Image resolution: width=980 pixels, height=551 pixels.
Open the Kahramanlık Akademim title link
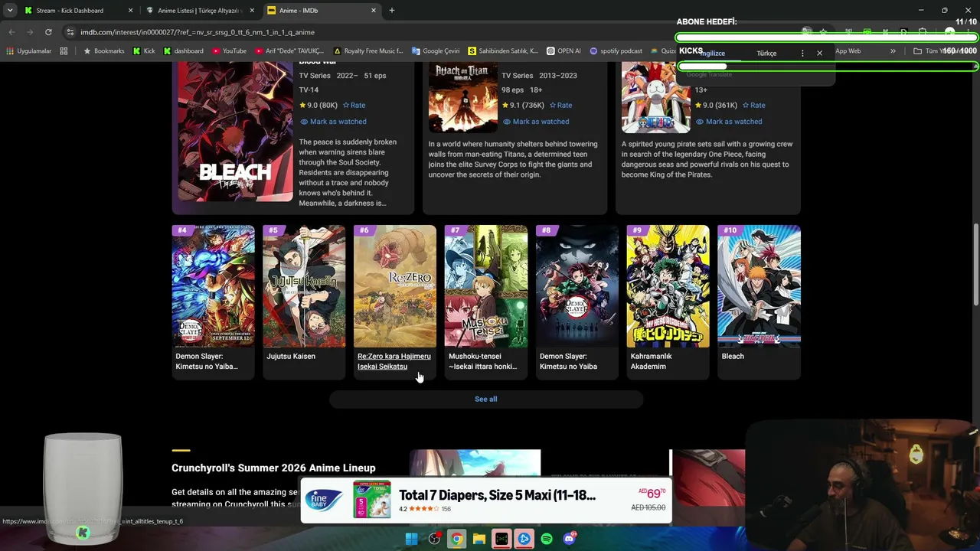(x=651, y=361)
